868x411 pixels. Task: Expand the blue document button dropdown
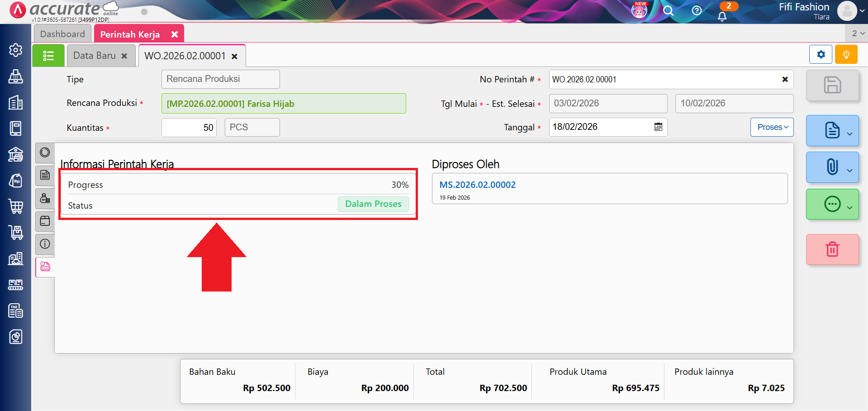pos(849,134)
